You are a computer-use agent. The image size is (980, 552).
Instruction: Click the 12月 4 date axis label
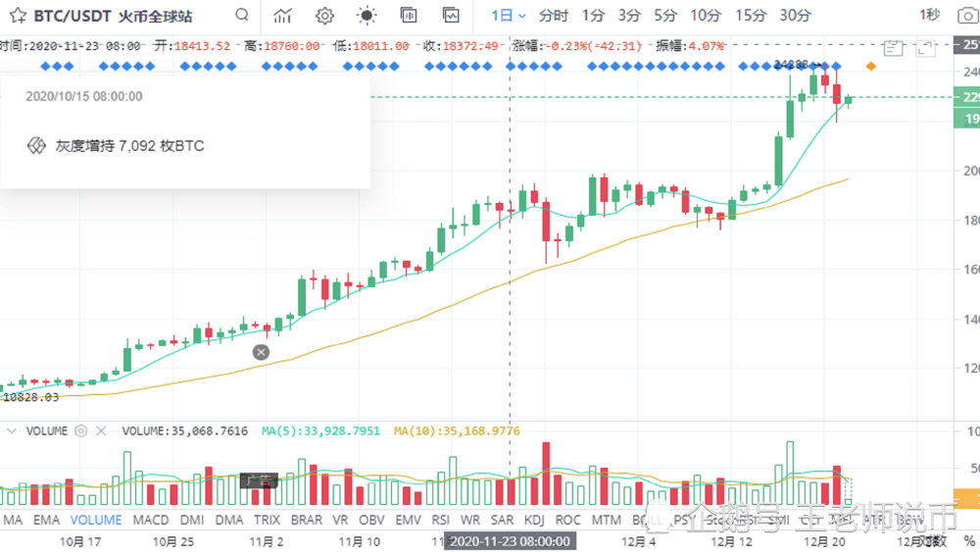coord(638,541)
